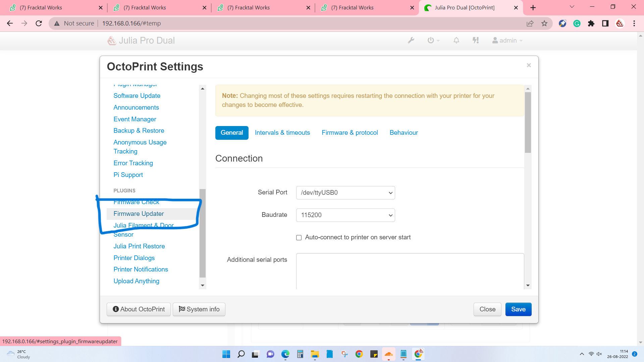This screenshot has width=644, height=362.
Task: Open File Explorer from the taskbar
Action: [315, 354]
